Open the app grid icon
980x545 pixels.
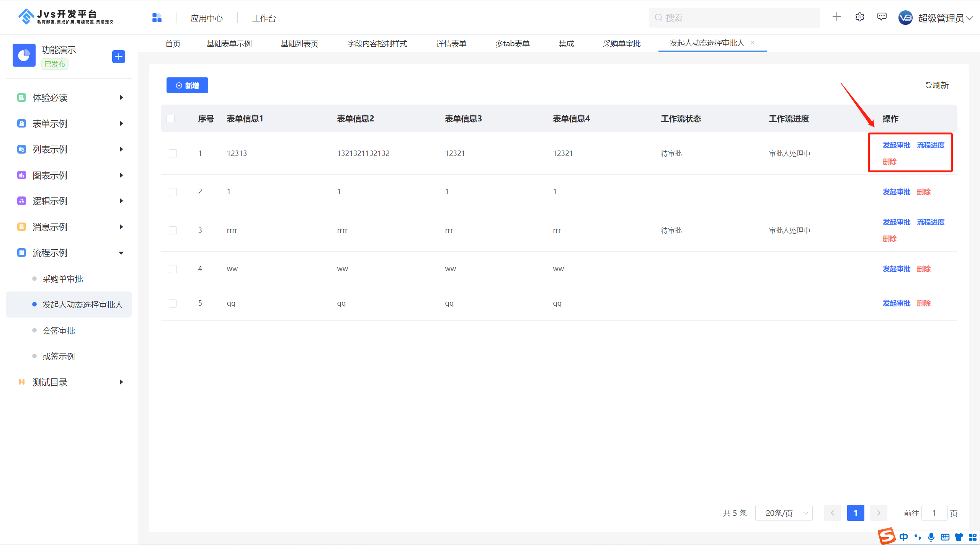click(157, 18)
